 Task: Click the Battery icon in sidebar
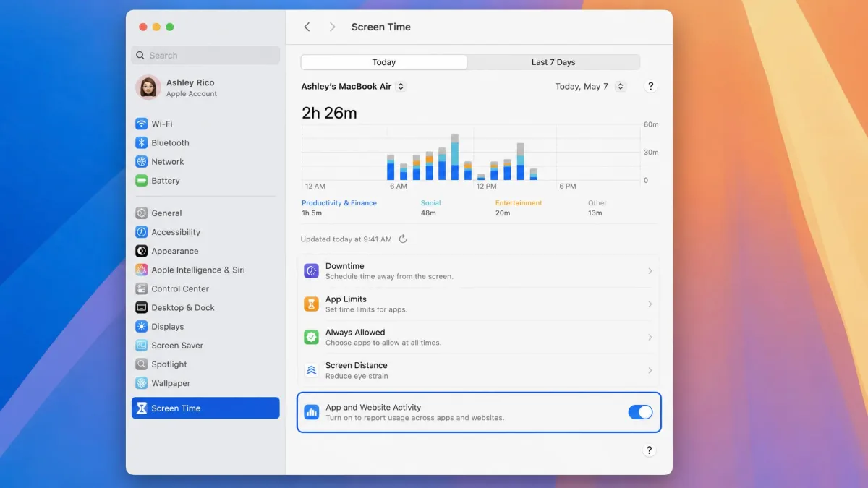click(x=142, y=180)
